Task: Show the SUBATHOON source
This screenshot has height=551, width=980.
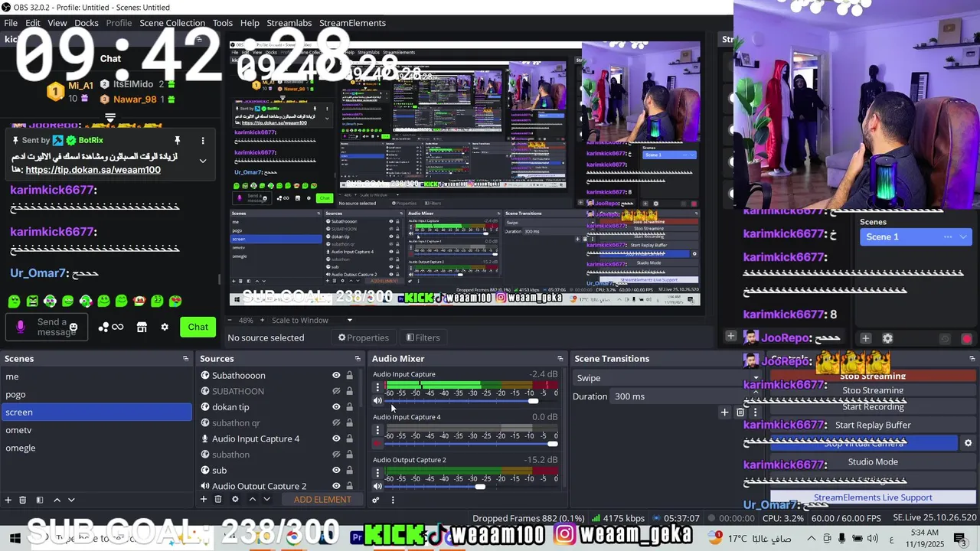Action: pos(335,391)
